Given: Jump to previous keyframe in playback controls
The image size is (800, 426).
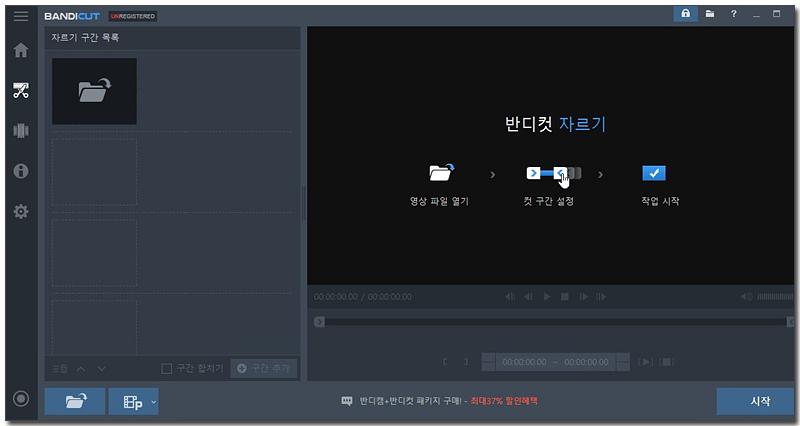Looking at the screenshot, I should point(510,296).
